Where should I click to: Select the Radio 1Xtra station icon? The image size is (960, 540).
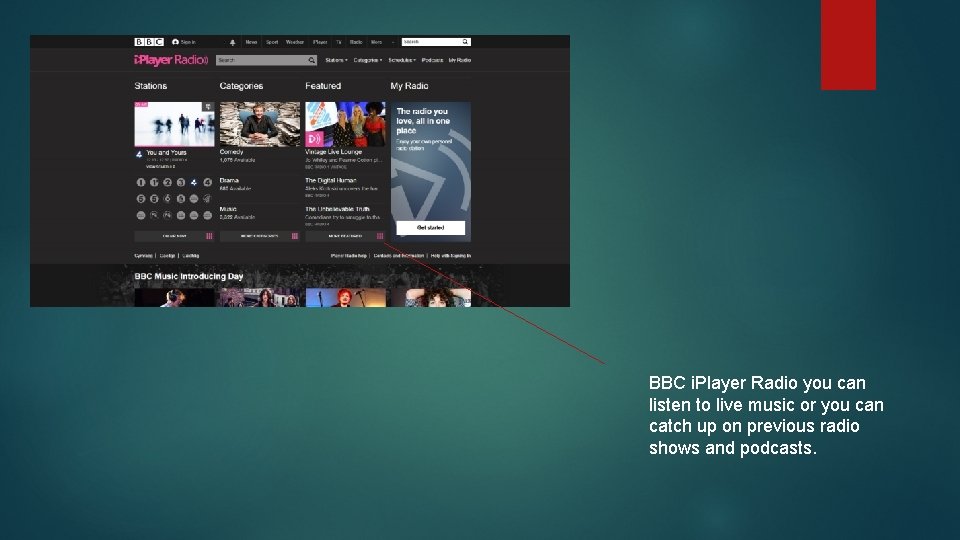point(154,182)
